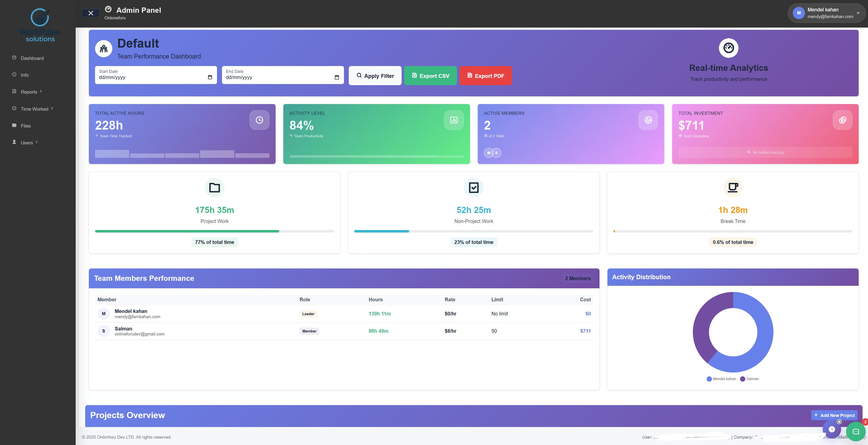The image size is (868, 445).
Task: Click the Export CSV button
Action: (430, 76)
